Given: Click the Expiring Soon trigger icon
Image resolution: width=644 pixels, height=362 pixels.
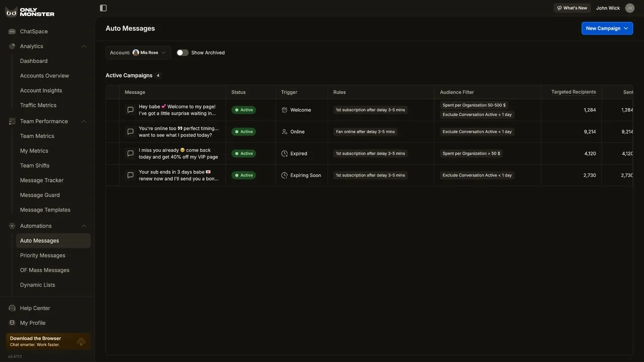Looking at the screenshot, I should (284, 175).
